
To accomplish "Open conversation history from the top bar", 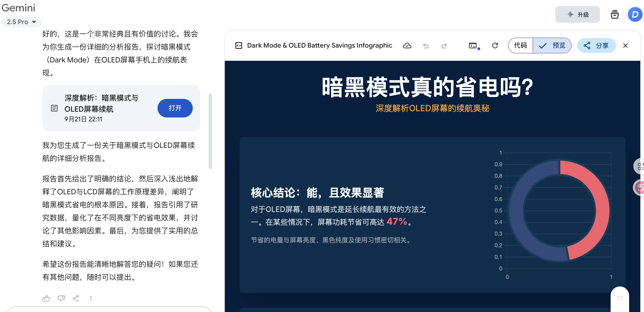I will click(615, 15).
